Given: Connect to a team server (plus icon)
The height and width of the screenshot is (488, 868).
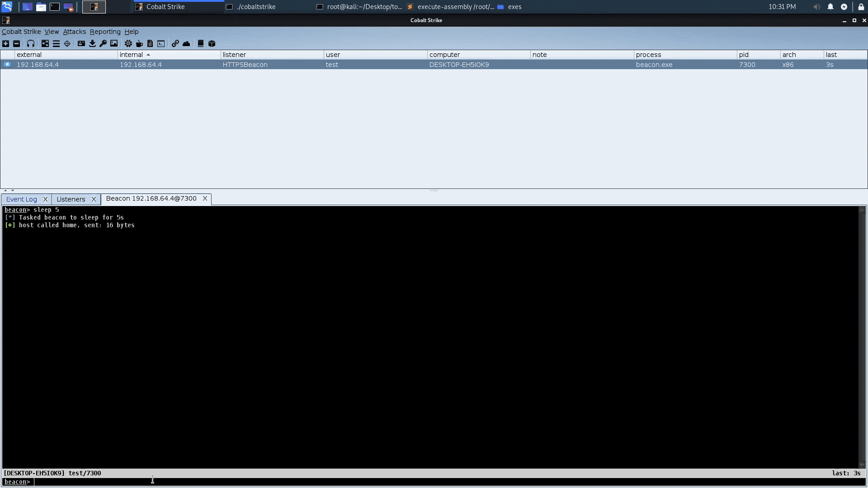Looking at the screenshot, I should coord(5,44).
